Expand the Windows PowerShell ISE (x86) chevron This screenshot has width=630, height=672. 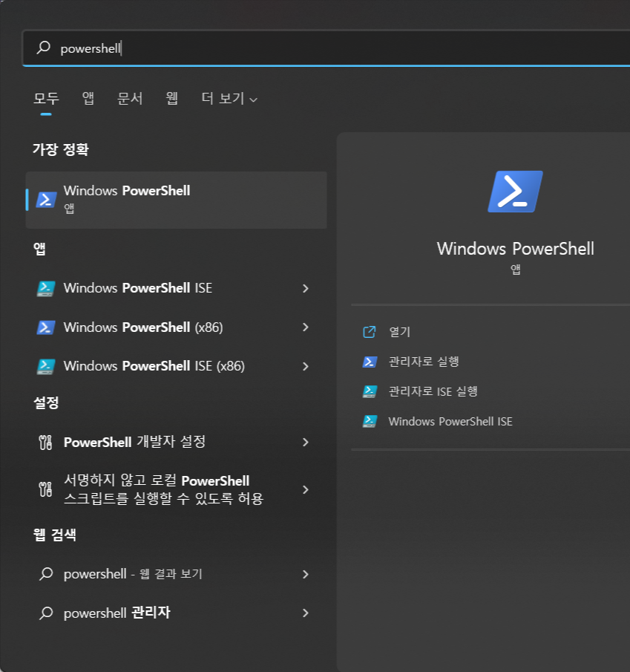click(306, 366)
